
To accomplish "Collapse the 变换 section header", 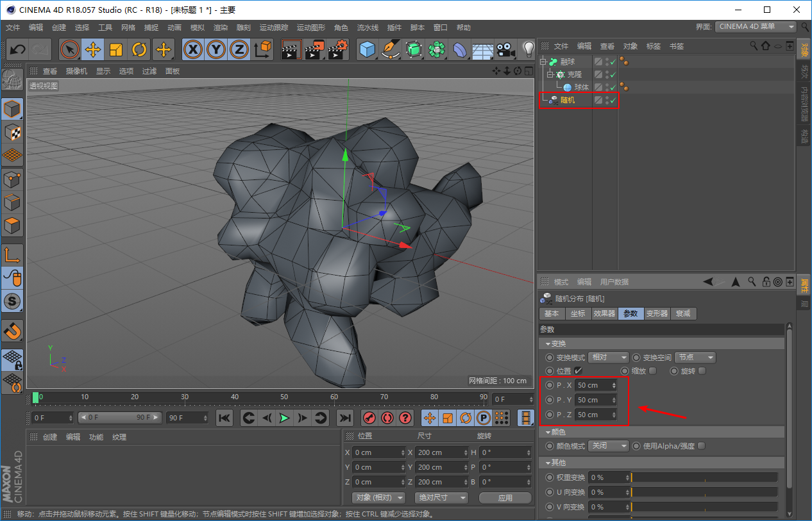I will (x=661, y=343).
